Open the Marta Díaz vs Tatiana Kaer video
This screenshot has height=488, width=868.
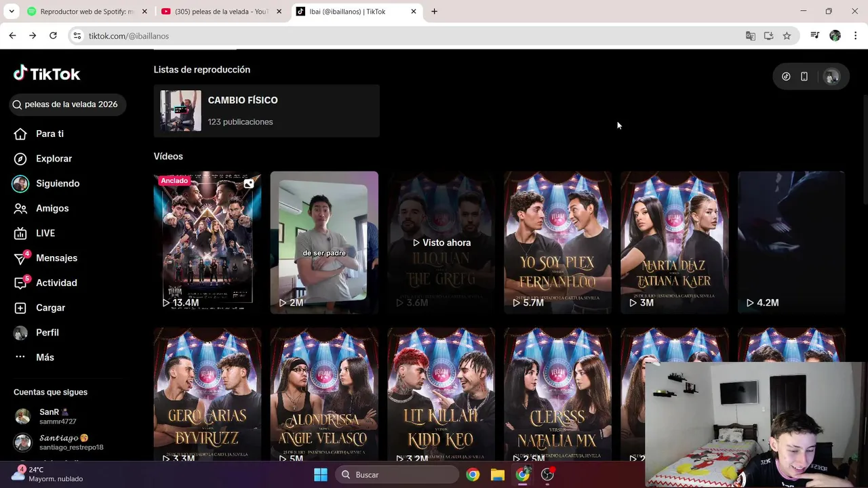pyautogui.click(x=675, y=243)
